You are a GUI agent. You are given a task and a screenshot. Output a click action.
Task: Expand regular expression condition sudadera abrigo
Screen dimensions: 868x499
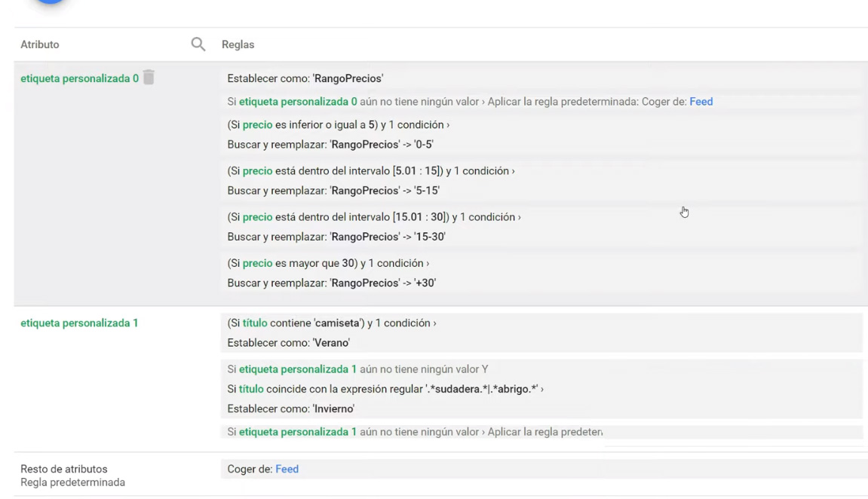385,389
